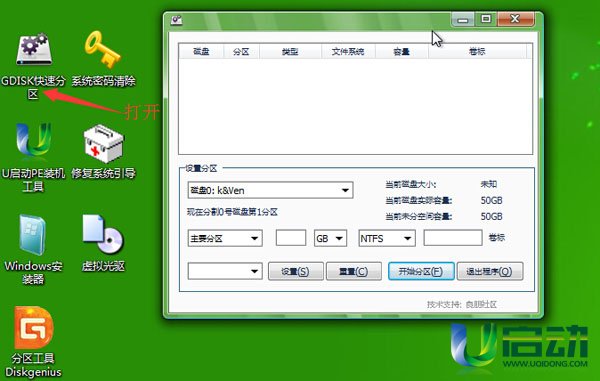Click the app icon in window title bar

pyautogui.click(x=176, y=20)
